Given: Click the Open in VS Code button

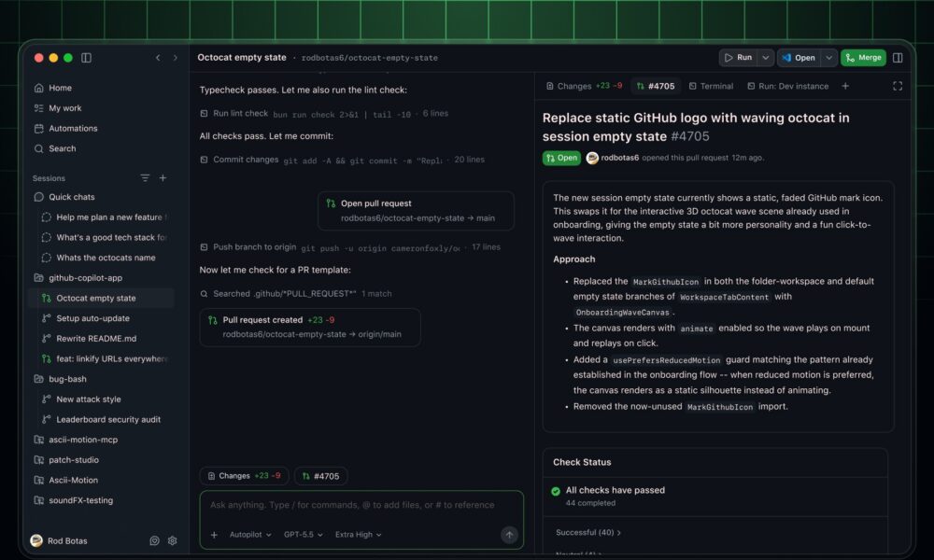Looking at the screenshot, I should [x=799, y=58].
